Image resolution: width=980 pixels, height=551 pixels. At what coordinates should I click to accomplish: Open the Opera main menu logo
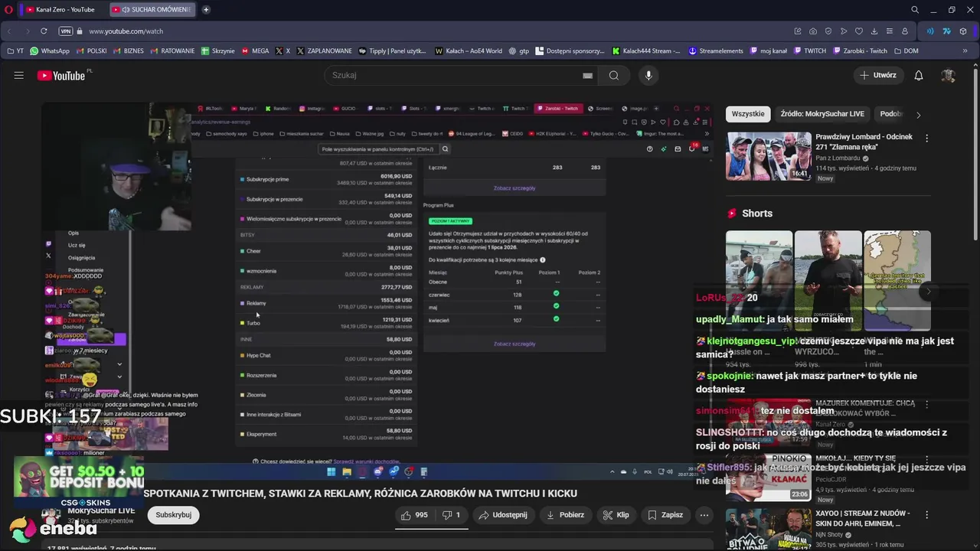8,10
